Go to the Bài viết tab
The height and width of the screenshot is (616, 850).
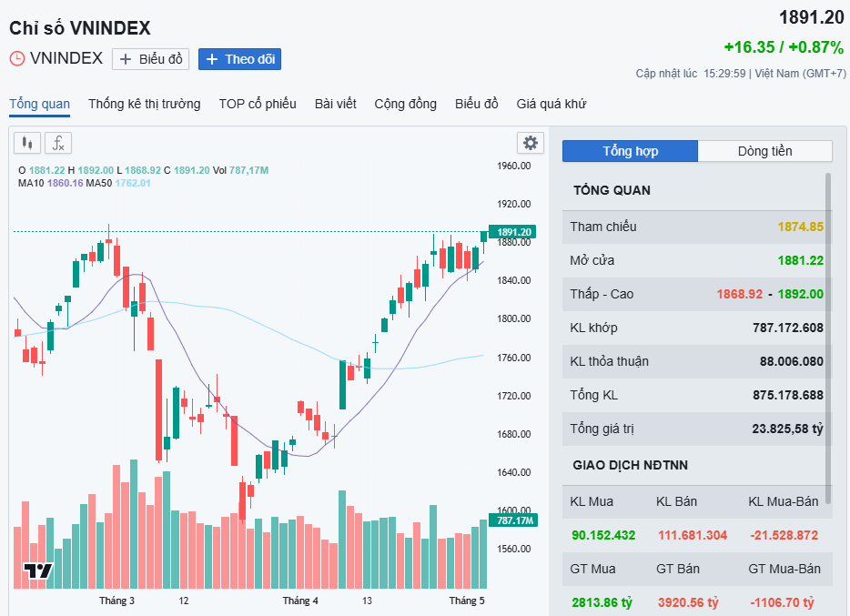(336, 104)
